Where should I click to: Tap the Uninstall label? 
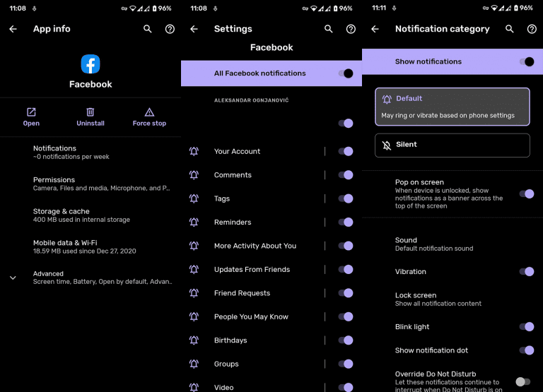[x=90, y=123]
